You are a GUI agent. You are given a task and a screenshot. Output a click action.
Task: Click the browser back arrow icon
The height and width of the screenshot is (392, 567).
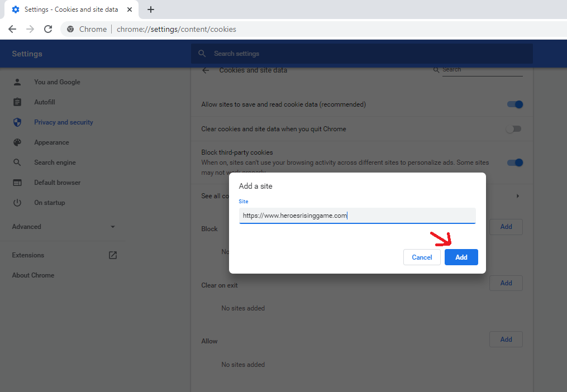click(12, 29)
